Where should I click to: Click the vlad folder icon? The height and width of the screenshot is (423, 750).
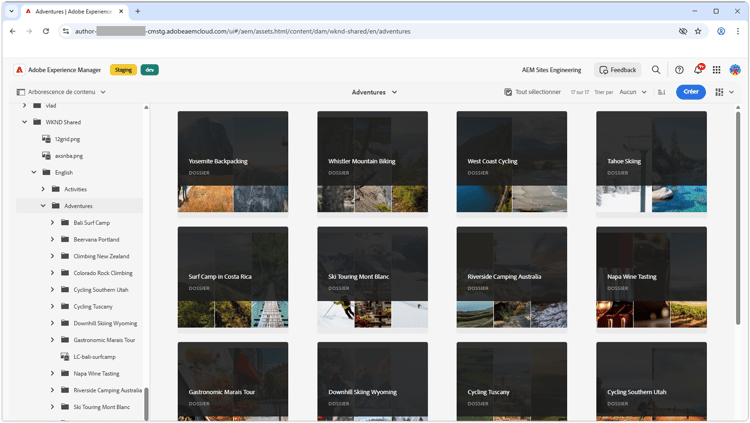click(x=37, y=105)
